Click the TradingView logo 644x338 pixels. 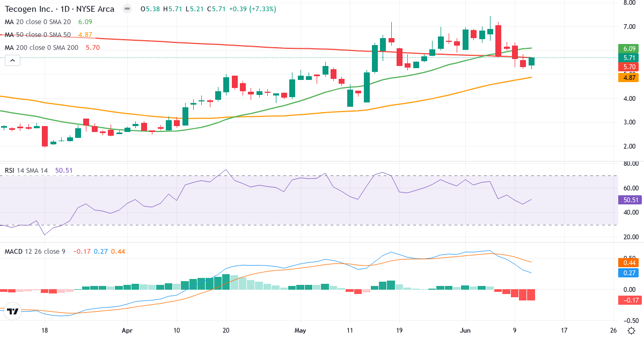tap(13, 311)
